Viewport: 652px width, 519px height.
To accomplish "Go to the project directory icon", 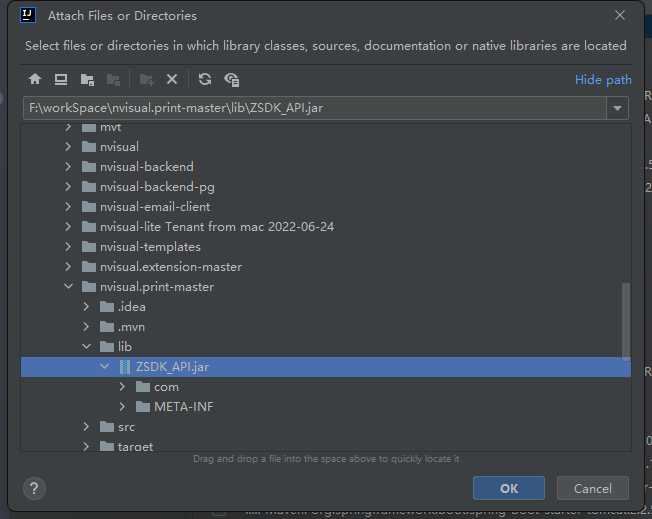I will [x=87, y=79].
